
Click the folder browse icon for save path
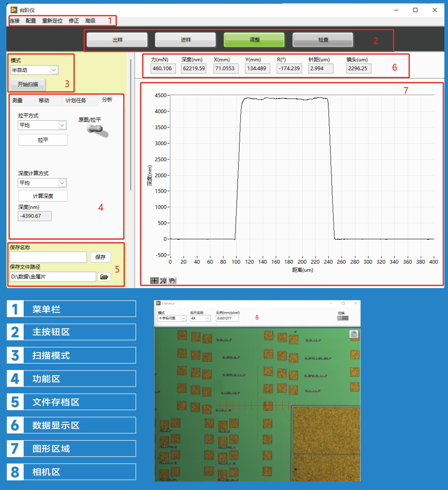104,277
